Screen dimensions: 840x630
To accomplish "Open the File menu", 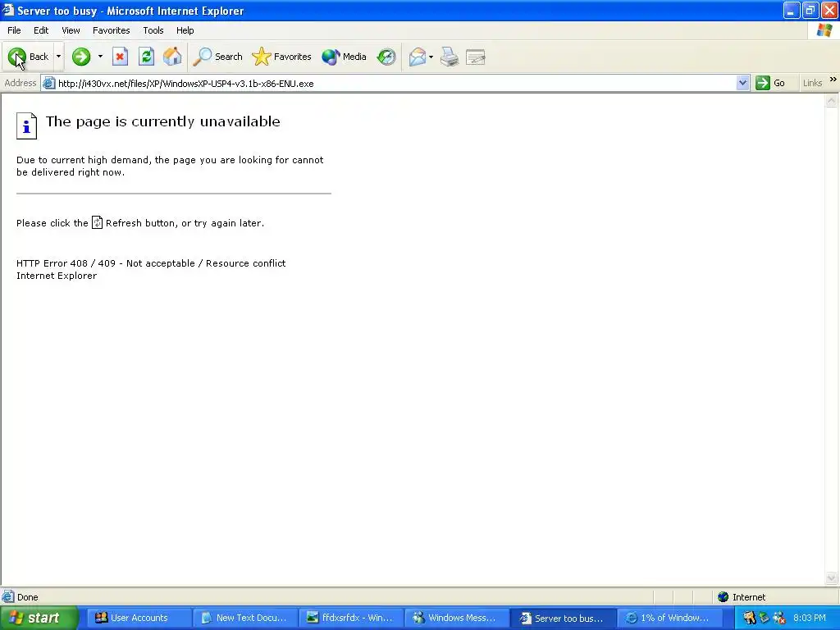I will [x=14, y=30].
